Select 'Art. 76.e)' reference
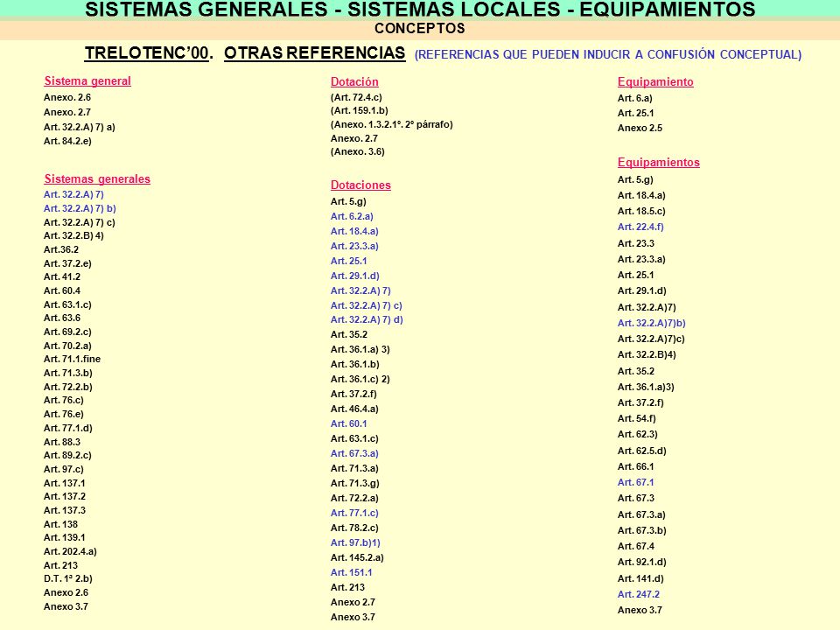 click(64, 414)
